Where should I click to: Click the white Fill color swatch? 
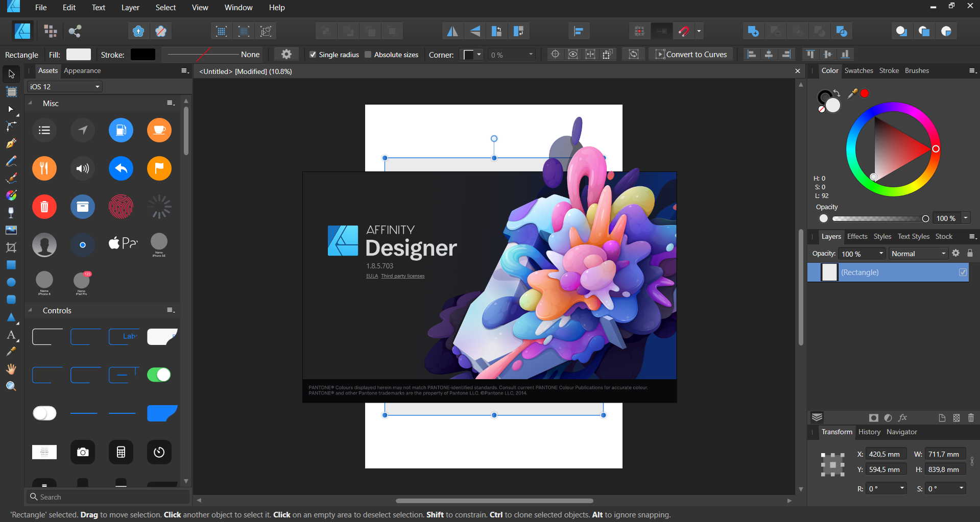point(79,55)
